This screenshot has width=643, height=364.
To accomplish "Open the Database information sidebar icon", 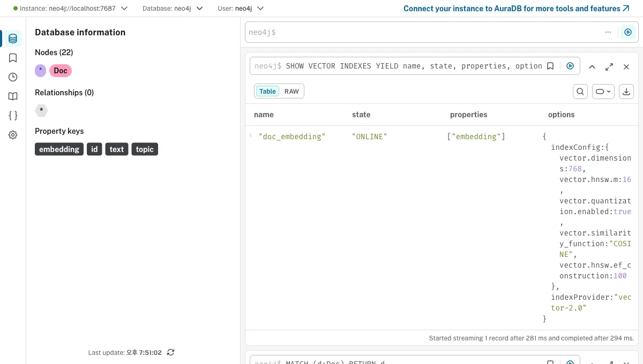I will tap(13, 39).
